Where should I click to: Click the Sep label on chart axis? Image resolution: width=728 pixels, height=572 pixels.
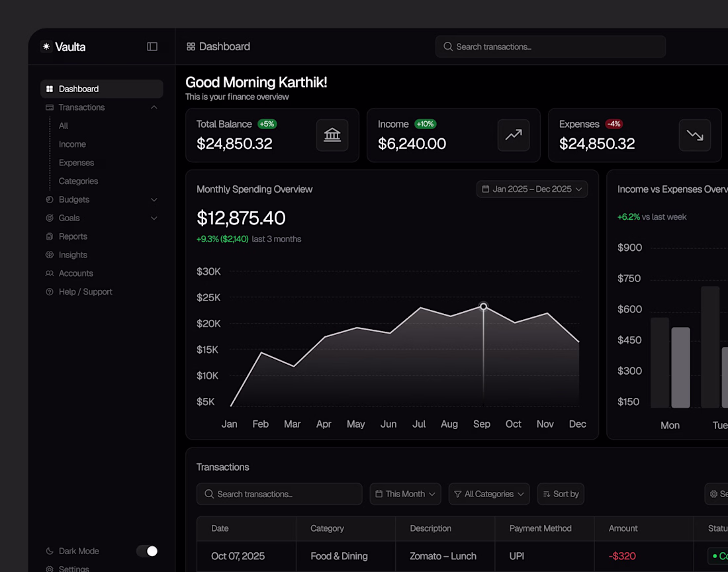(x=482, y=424)
